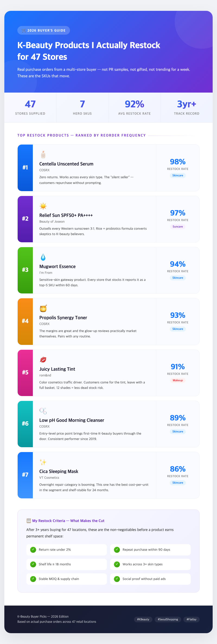Click the sparkles icon for Cica Sleeping Mask
This screenshot has width=217, height=644.
pyautogui.click(x=43, y=462)
